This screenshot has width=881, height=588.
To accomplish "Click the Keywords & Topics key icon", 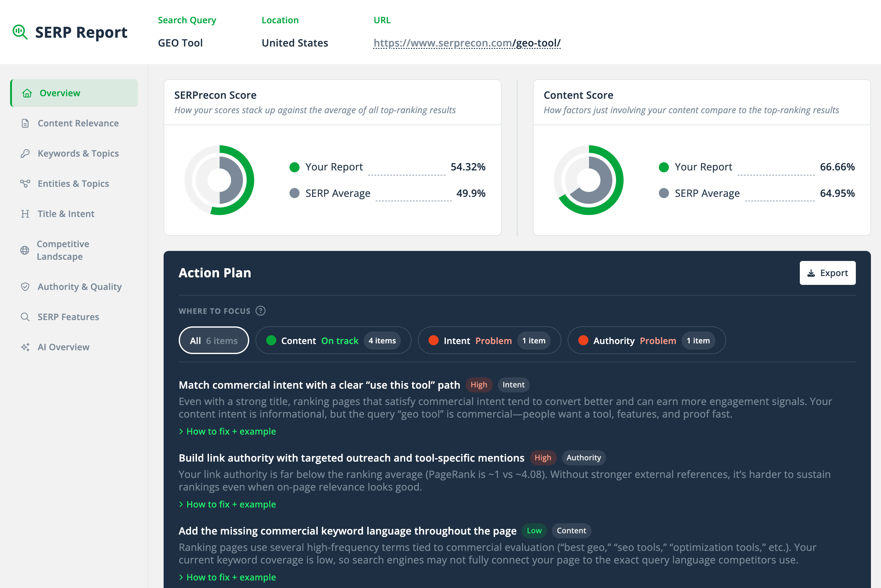I will 25,153.
